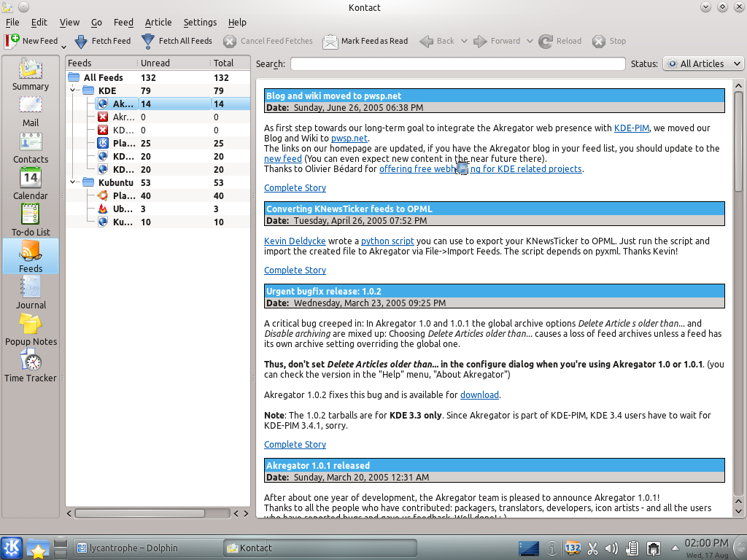Select the Ku... feed with 10 unread

pos(158,222)
